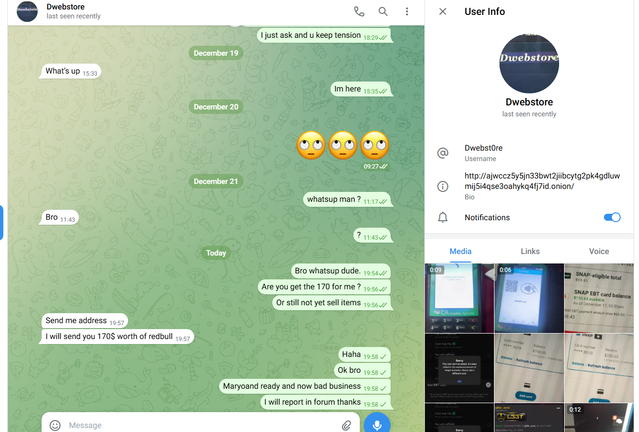Switch to the Voice tab
Screen dimensions: 639x432
[x=599, y=252]
